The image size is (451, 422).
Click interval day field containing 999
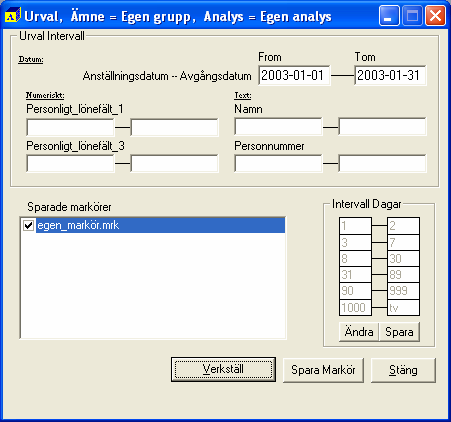coord(403,291)
